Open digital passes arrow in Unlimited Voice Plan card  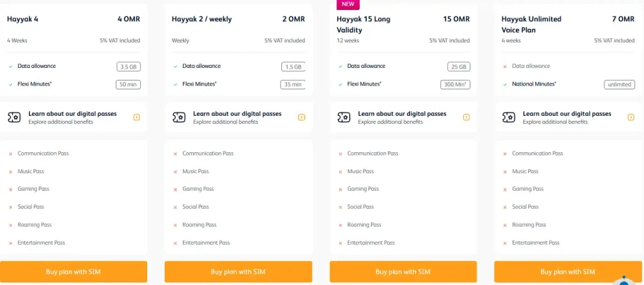(x=631, y=117)
